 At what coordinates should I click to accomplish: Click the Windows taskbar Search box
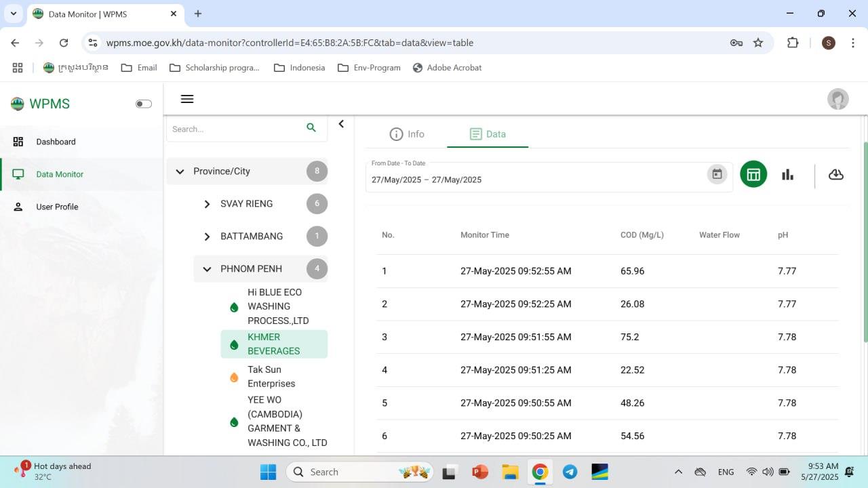tap(361, 472)
